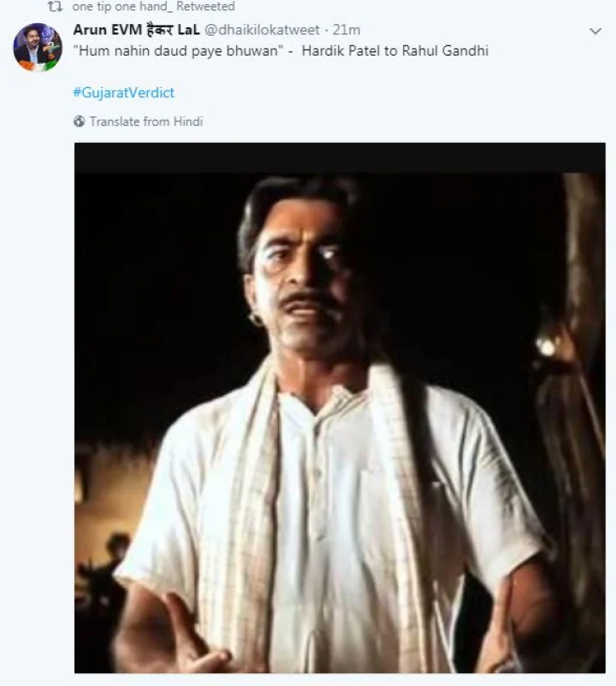The image size is (616, 686).
Task: Click the retweet icon above the tweet
Action: click(56, 7)
